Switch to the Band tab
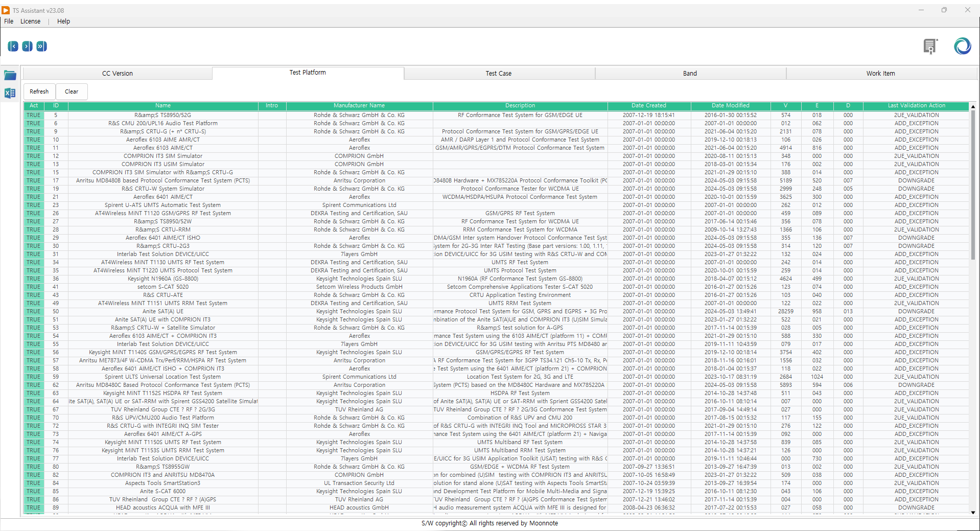The width and height of the screenshot is (980, 531). tap(690, 74)
